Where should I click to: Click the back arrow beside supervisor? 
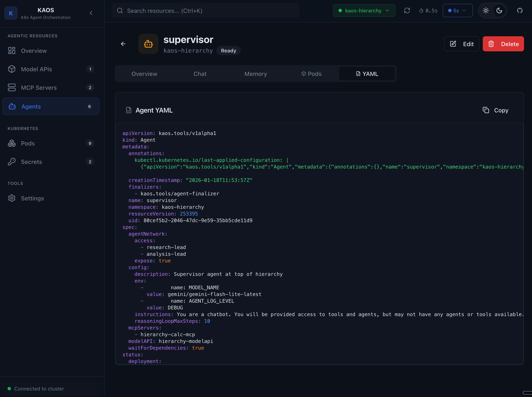tap(123, 44)
